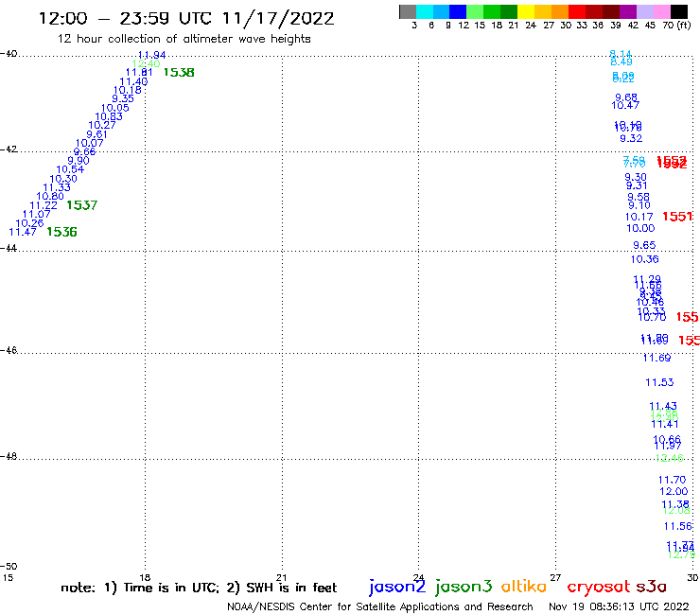Click the gray swatch in the wave height legend

click(x=408, y=11)
